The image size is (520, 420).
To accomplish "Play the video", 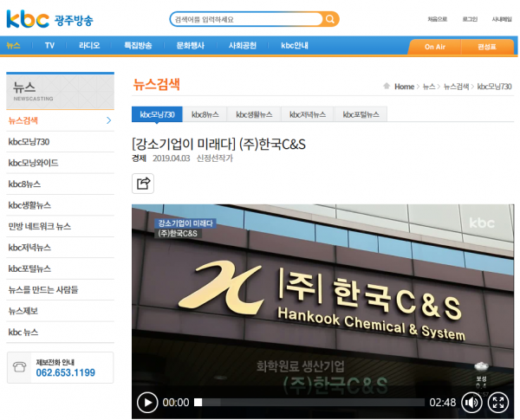I will pyautogui.click(x=147, y=403).
